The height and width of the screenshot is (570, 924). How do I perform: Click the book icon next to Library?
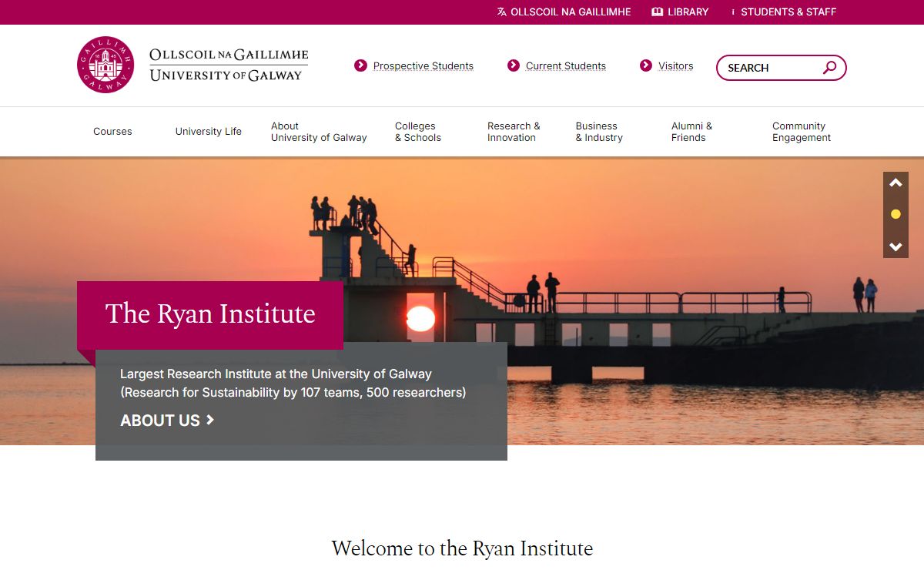pos(657,12)
